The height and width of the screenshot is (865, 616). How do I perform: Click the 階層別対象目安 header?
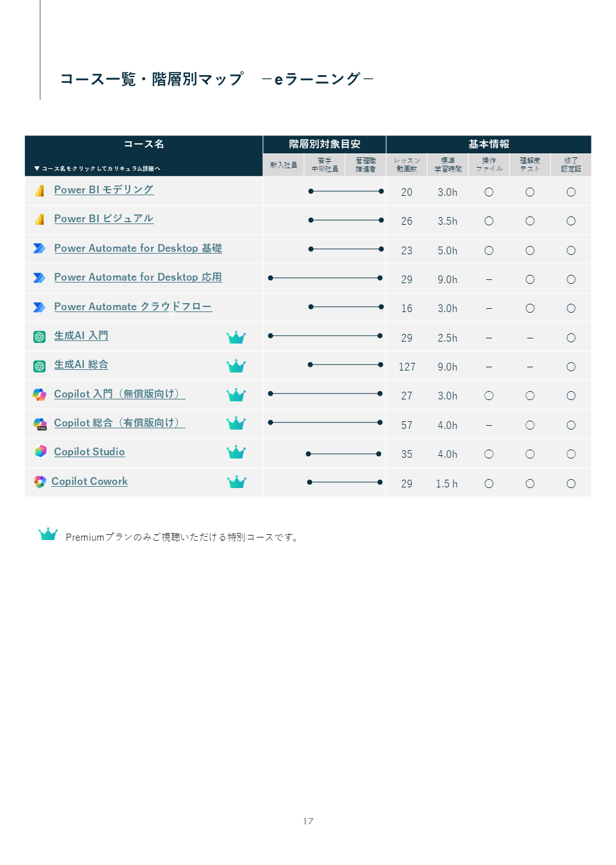click(325, 144)
